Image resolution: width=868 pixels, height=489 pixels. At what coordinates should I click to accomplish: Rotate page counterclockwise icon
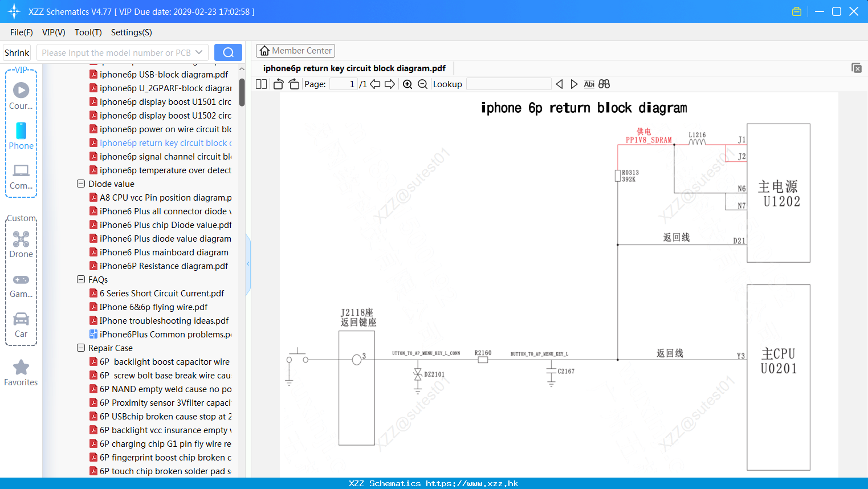tap(279, 84)
